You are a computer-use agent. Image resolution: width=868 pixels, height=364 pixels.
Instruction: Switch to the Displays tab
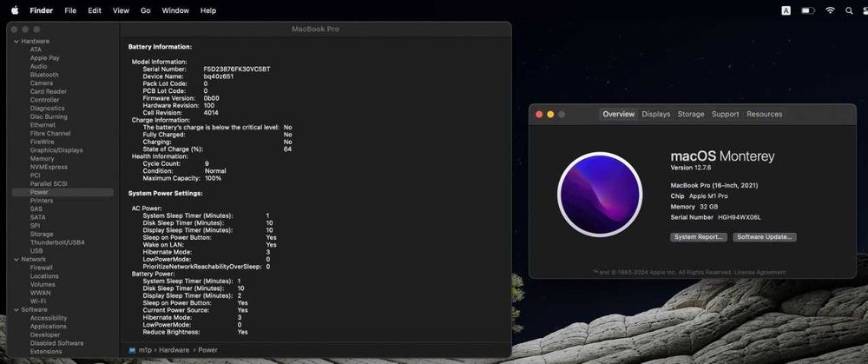pyautogui.click(x=656, y=114)
